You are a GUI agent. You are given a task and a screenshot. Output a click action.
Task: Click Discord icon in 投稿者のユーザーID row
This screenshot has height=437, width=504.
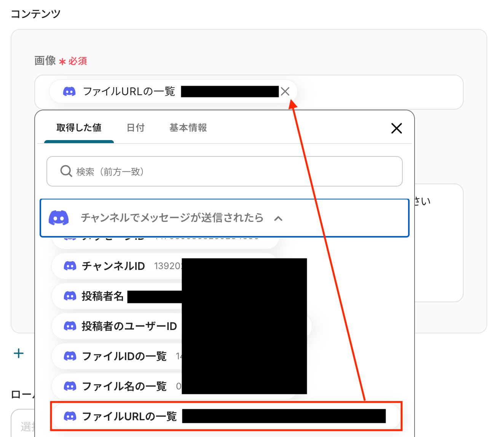(x=70, y=326)
